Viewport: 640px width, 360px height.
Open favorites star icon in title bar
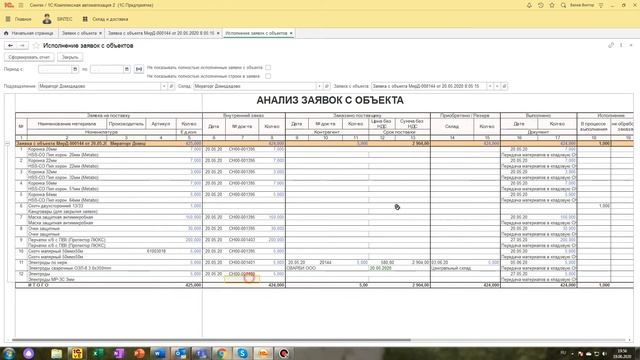point(552,5)
